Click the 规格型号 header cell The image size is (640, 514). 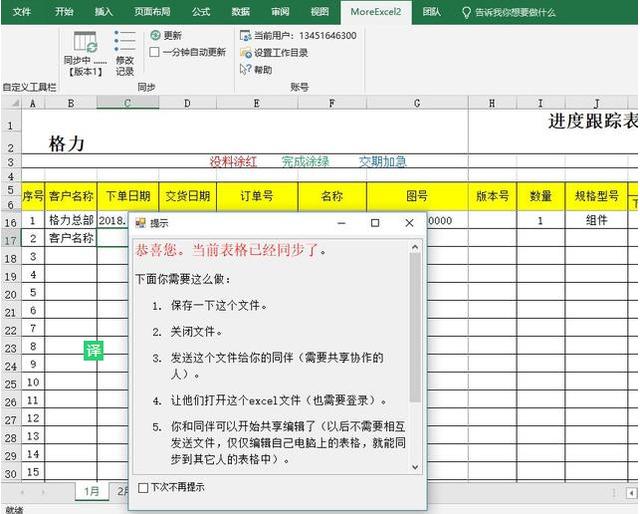point(596,196)
